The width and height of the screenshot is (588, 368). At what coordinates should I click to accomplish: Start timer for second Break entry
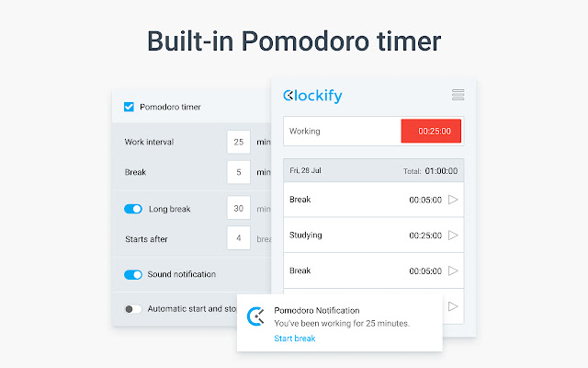tap(453, 271)
